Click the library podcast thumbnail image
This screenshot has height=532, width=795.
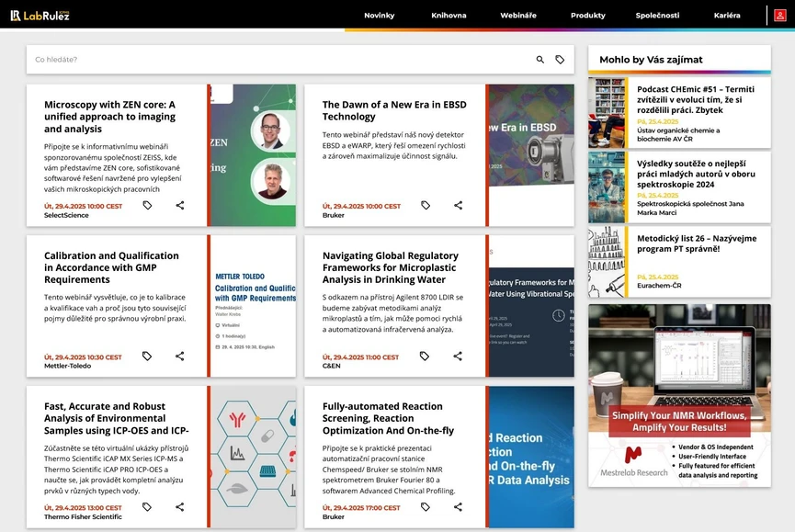(607, 112)
